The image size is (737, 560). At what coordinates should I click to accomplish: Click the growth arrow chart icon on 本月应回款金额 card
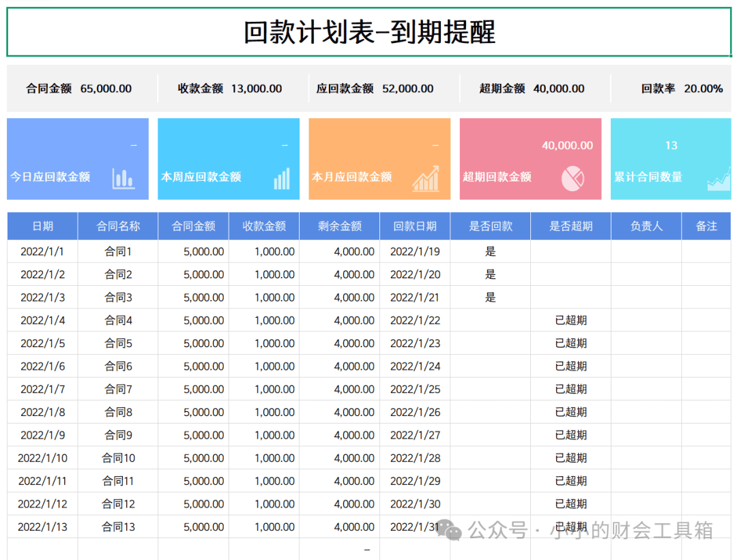coord(426,179)
